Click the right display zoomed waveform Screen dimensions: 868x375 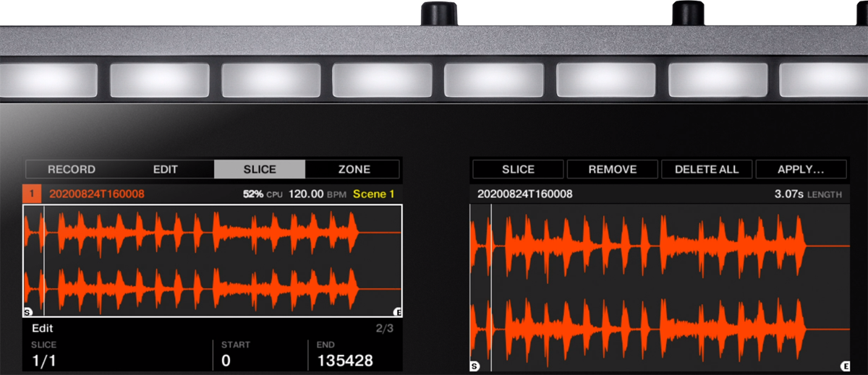[x=660, y=288]
